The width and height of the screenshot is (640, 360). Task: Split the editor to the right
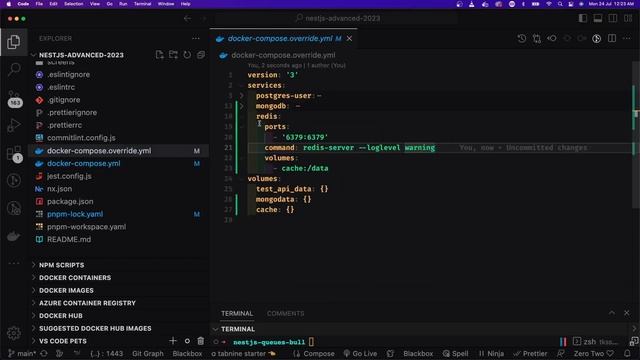612,38
